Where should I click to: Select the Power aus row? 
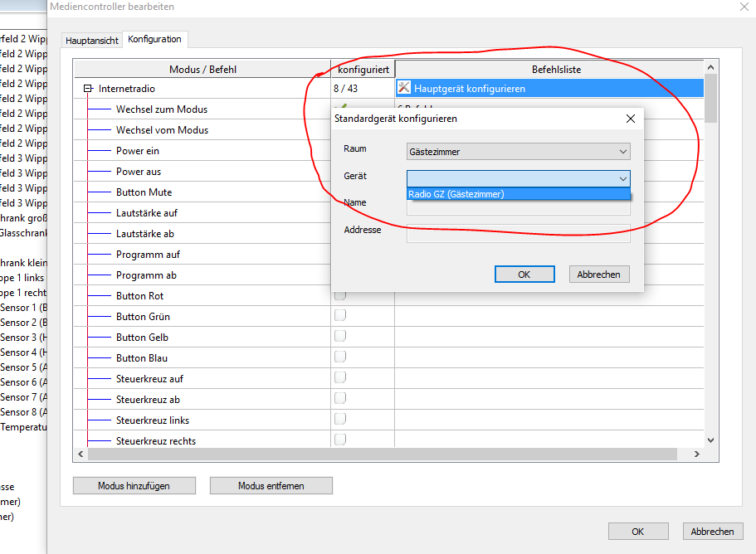(139, 172)
